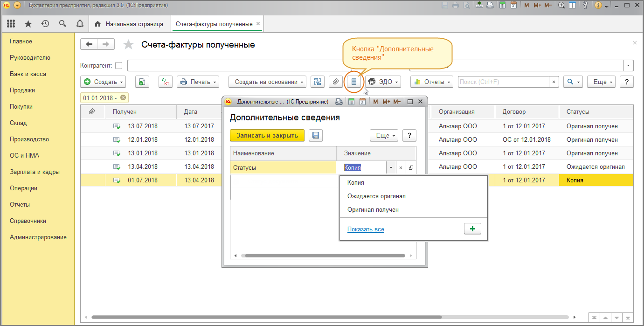
Task: Open the ЭДО dropdown menu
Action: (x=383, y=82)
